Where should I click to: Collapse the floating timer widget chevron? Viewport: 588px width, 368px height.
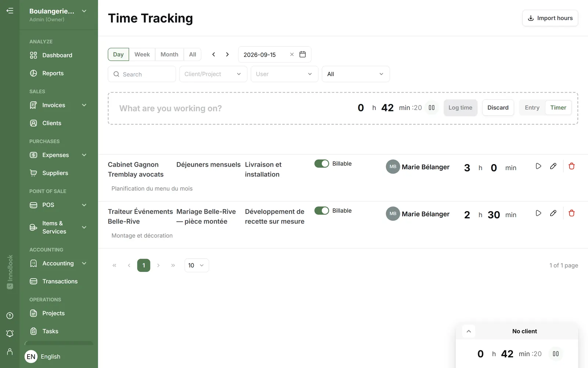[x=469, y=331]
